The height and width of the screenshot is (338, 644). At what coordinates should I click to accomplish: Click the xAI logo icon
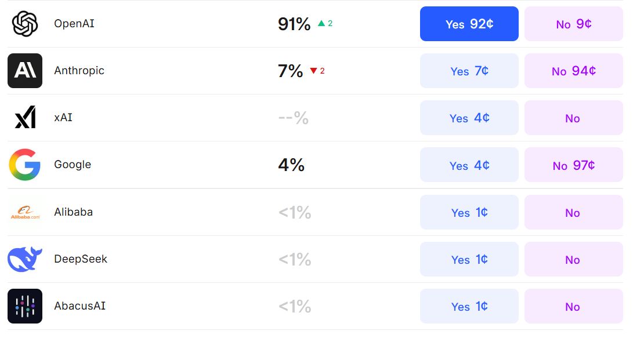click(25, 118)
